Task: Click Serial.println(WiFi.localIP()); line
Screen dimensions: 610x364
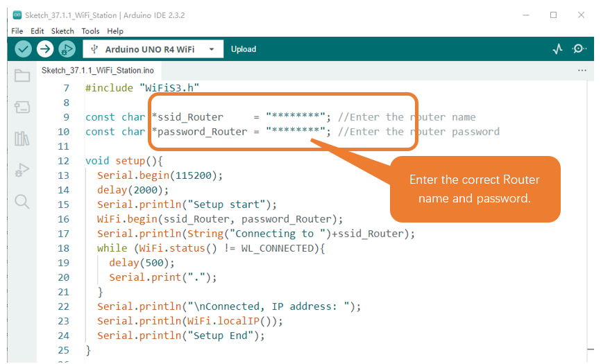Action: (190, 321)
